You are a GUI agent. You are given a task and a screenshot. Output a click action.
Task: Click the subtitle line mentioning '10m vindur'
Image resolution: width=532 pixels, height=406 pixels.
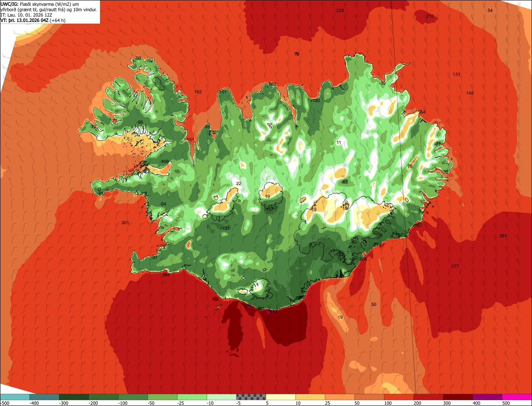pyautogui.click(x=49, y=10)
